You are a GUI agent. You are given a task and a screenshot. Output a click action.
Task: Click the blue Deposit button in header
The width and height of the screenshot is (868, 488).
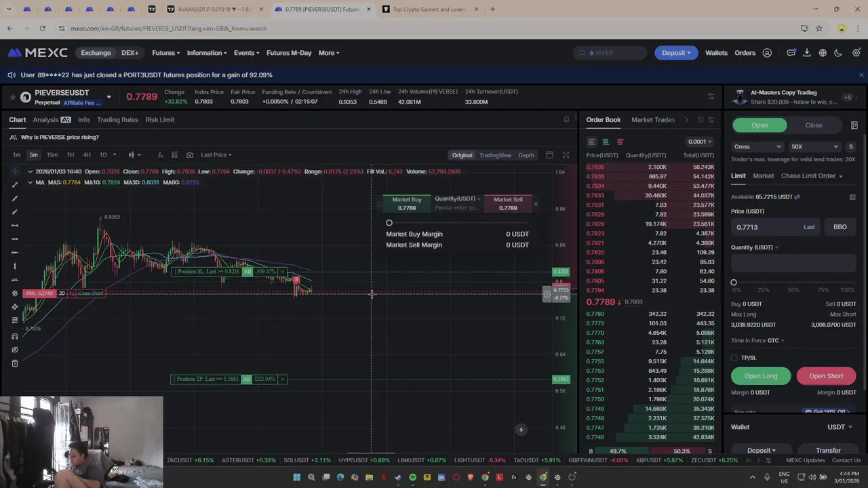(676, 53)
